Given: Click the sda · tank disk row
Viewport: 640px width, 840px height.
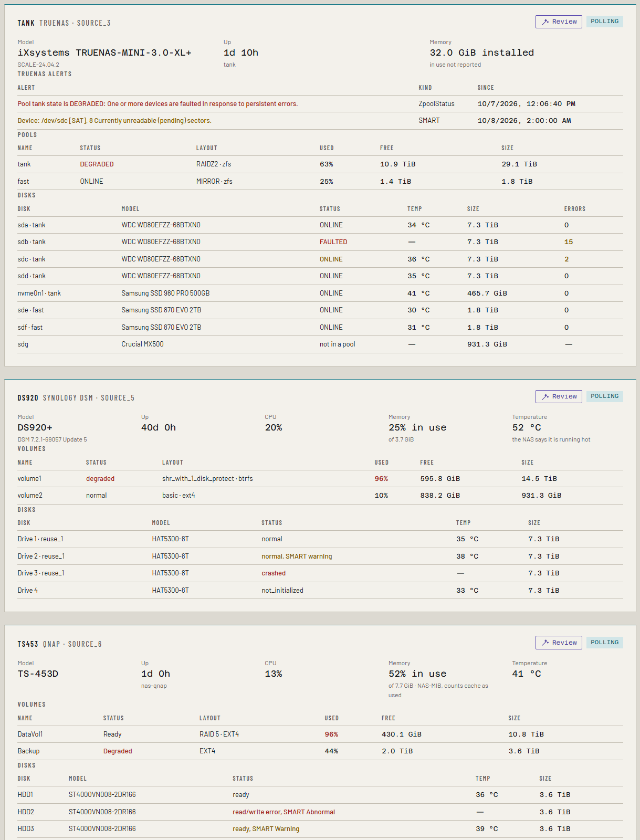Looking at the screenshot, I should click(x=320, y=225).
